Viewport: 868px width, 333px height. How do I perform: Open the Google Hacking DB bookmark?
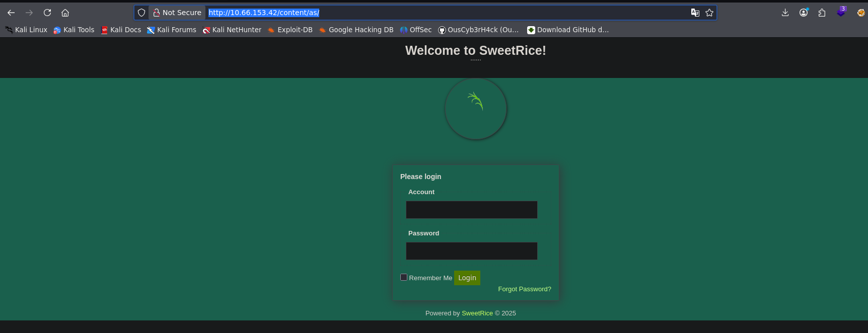(x=356, y=30)
